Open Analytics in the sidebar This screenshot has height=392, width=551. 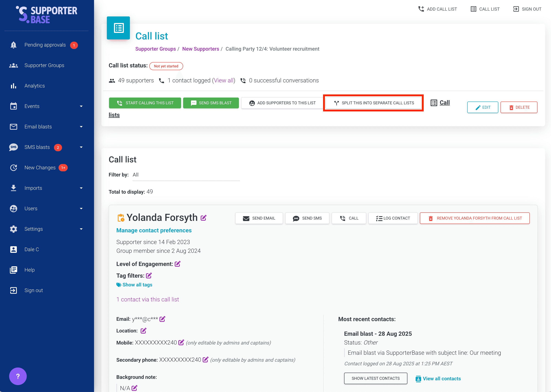pyautogui.click(x=35, y=86)
